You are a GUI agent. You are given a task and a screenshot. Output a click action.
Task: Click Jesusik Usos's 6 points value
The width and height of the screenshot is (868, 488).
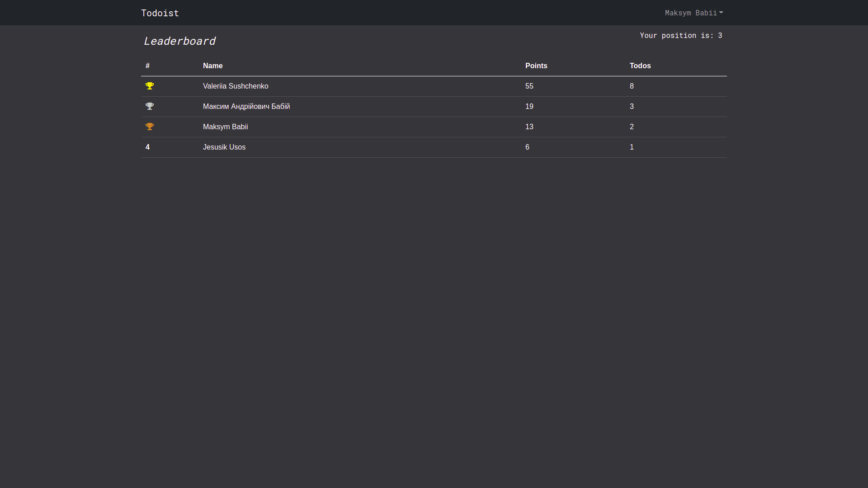pos(527,147)
